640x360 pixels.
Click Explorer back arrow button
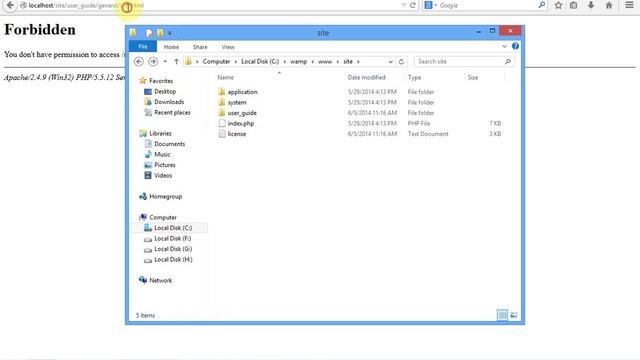pyautogui.click(x=139, y=61)
